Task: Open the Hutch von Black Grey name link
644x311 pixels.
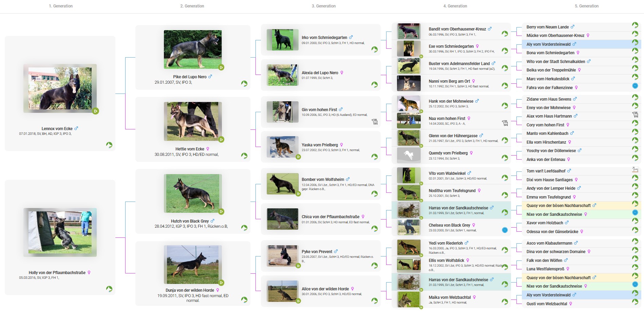Action: click(x=190, y=221)
